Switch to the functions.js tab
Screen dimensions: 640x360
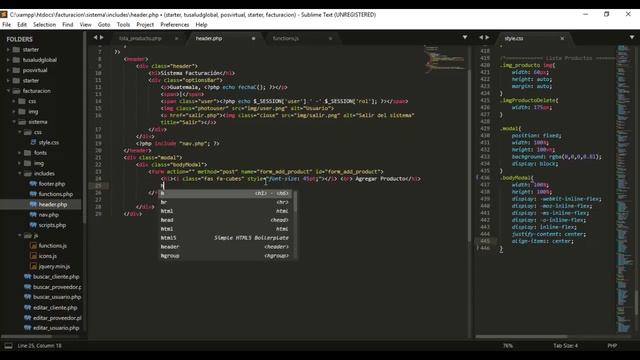click(286, 38)
